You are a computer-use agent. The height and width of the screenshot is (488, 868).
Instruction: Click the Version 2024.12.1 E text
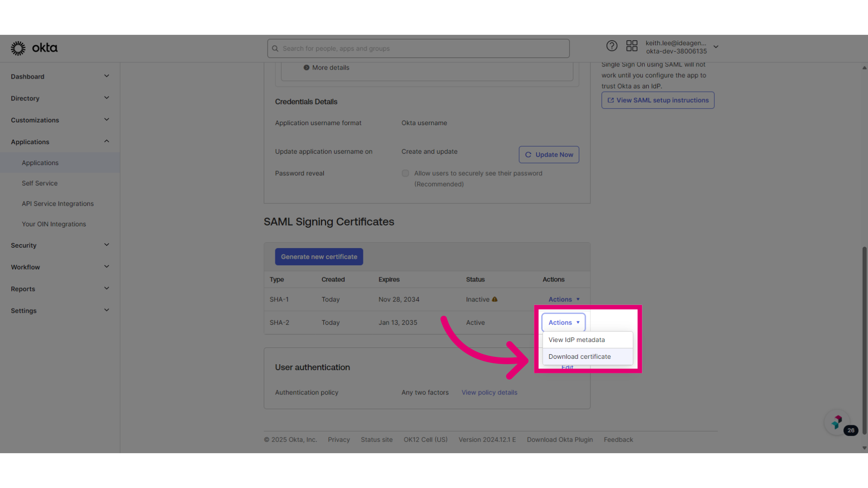[487, 440]
